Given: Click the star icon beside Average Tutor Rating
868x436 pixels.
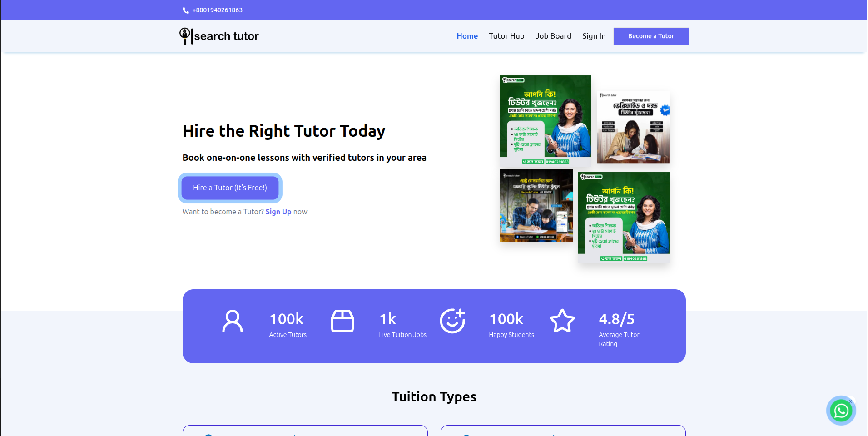Looking at the screenshot, I should pos(562,321).
